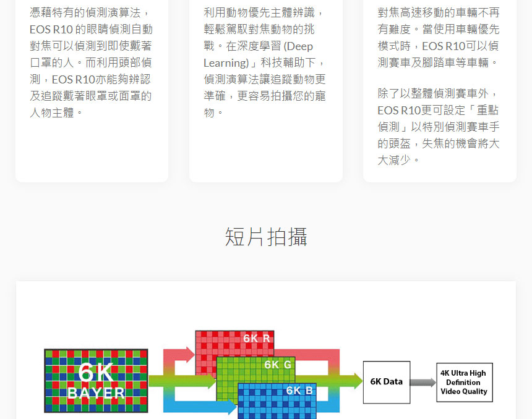Click the gray arrow after 6K Data
Viewport: 532px width, 419px height.
tap(423, 383)
